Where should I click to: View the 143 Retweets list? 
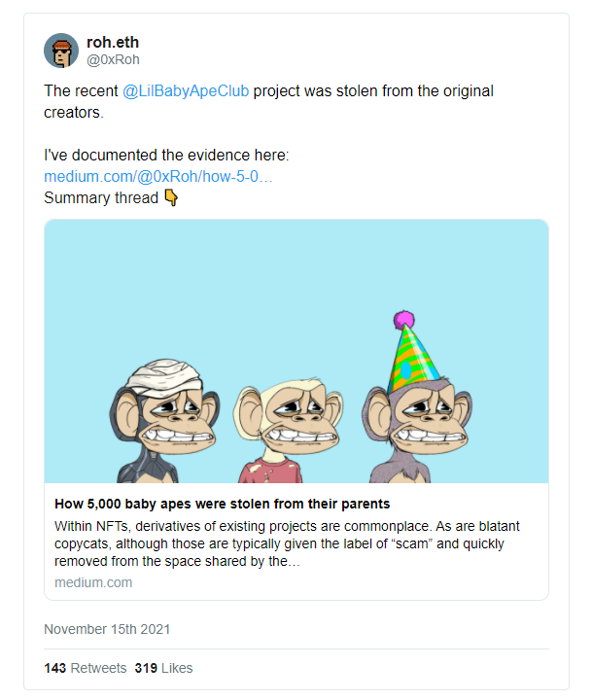click(x=86, y=668)
